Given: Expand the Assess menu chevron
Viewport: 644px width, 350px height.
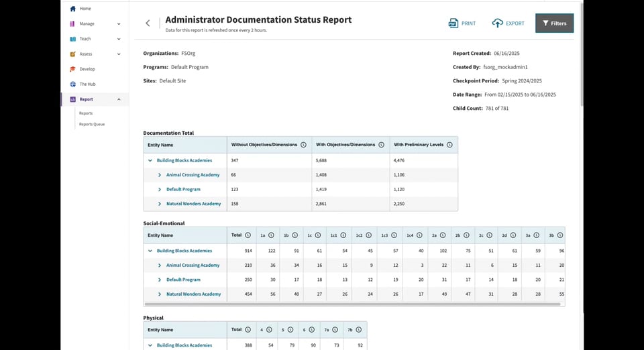Looking at the screenshot, I should (x=119, y=54).
